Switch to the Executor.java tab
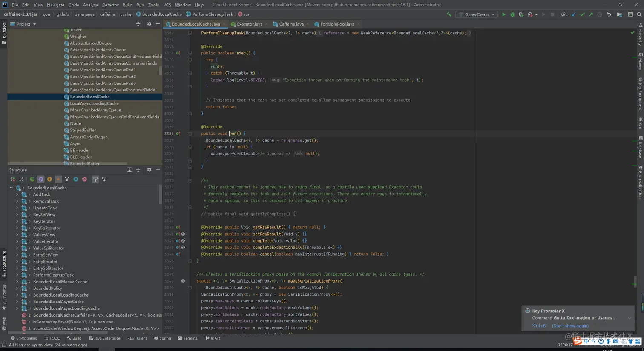 [x=249, y=24]
